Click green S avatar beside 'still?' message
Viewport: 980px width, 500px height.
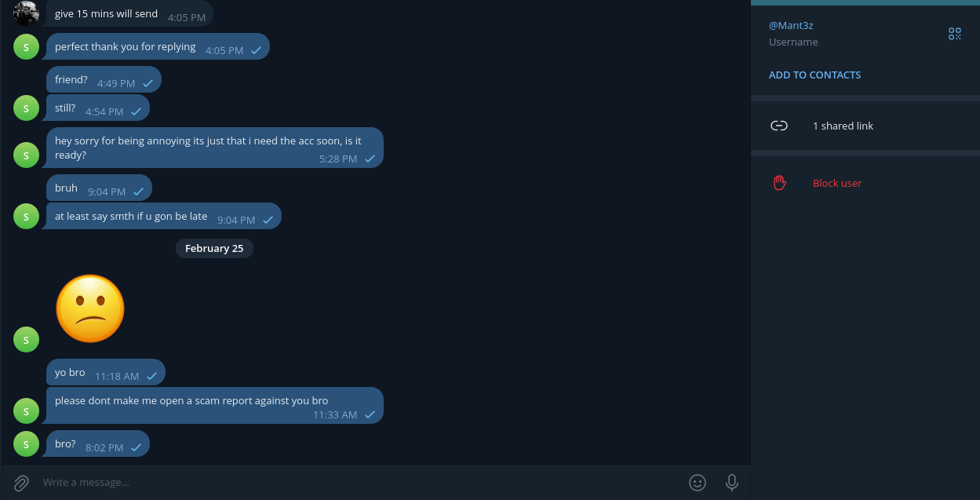(27, 108)
